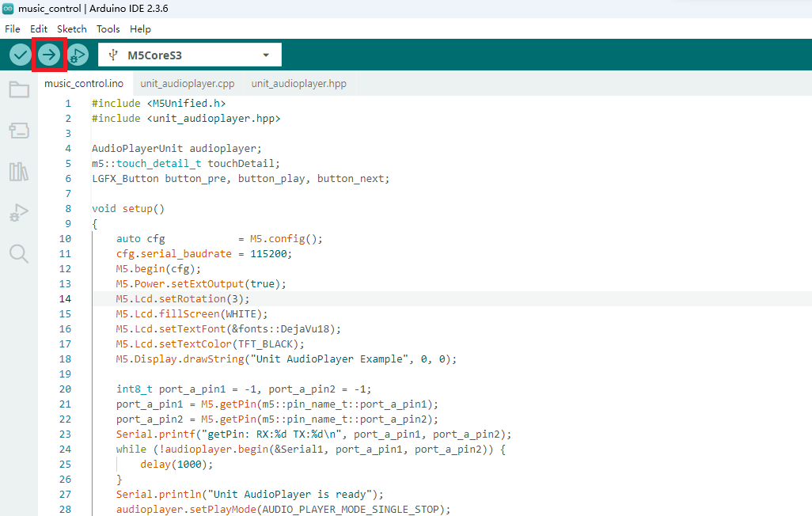
Task: Click the M5.Lcd.fillScreen(WHITE) line
Action: pyautogui.click(x=192, y=314)
